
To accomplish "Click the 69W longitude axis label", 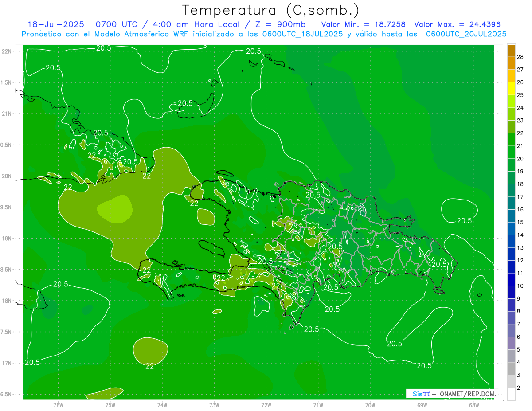I will 422,405.
